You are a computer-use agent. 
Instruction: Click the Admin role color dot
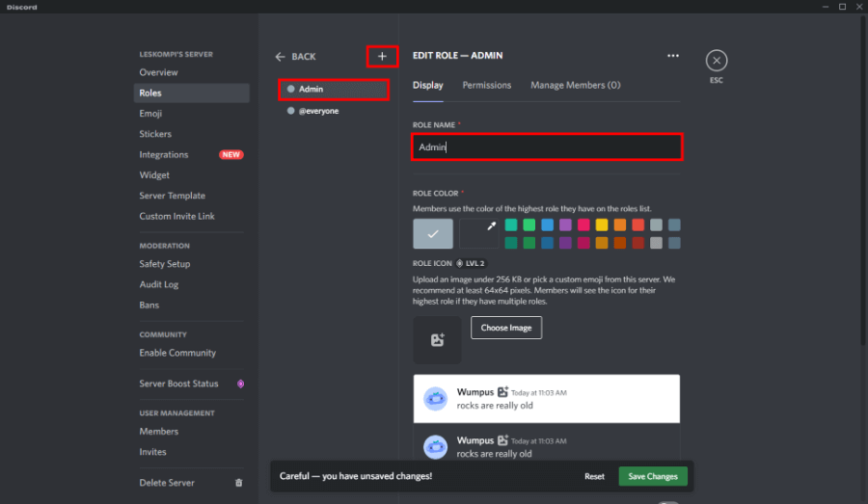(290, 89)
